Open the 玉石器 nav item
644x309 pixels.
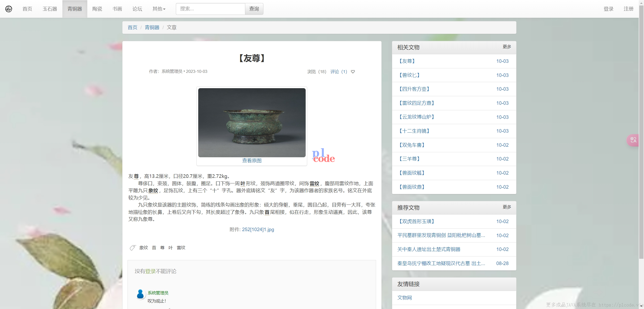50,9
